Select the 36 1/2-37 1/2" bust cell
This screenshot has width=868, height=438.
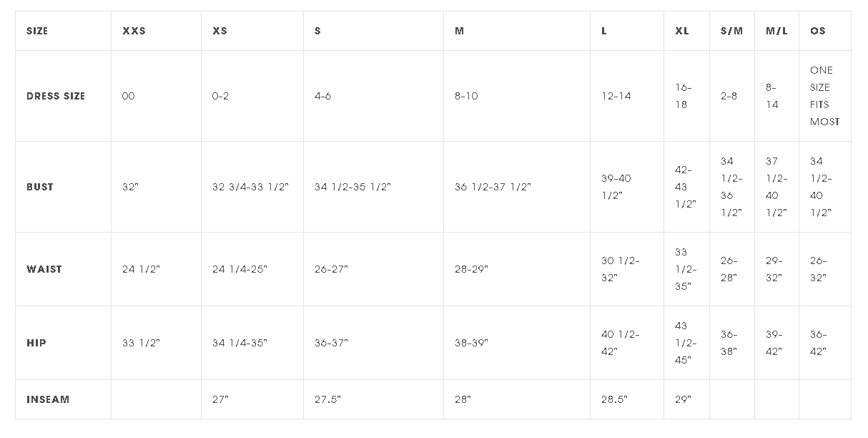[493, 187]
